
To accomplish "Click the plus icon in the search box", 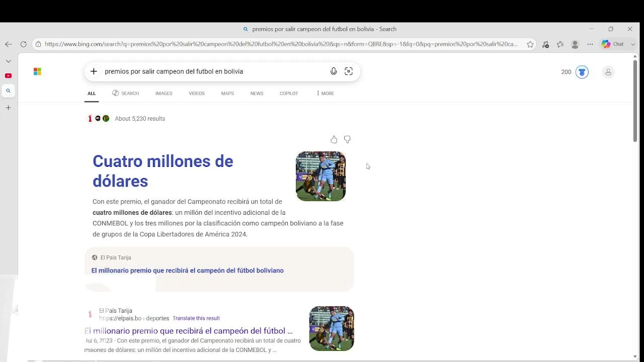I will tap(94, 71).
